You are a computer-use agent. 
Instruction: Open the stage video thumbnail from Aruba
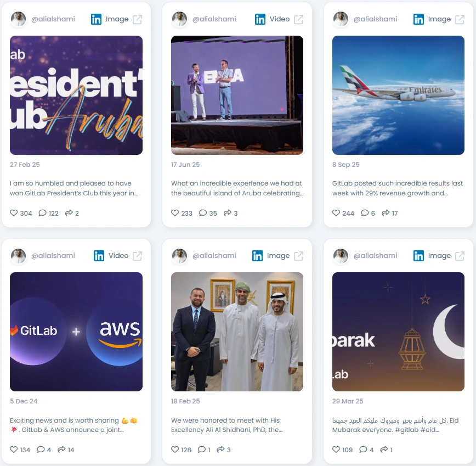pos(237,95)
